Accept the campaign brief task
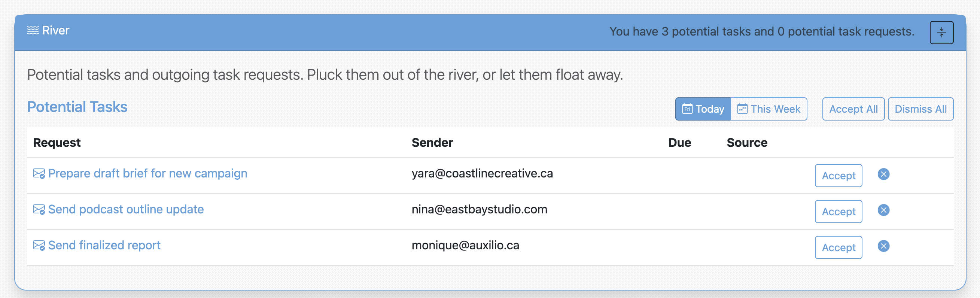Viewport: 980px width, 298px height. pos(838,176)
